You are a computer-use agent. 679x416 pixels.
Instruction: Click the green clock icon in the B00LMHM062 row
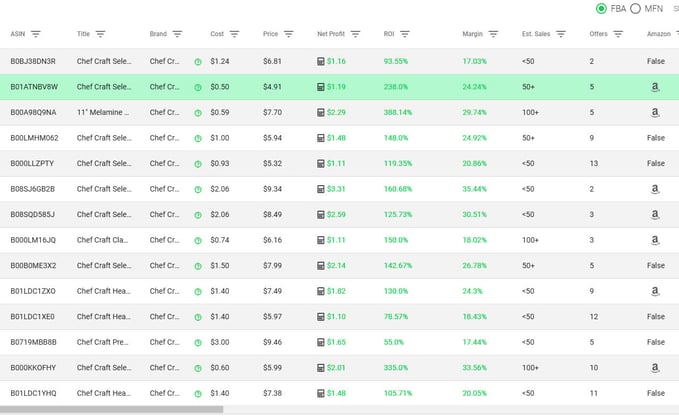(198, 139)
